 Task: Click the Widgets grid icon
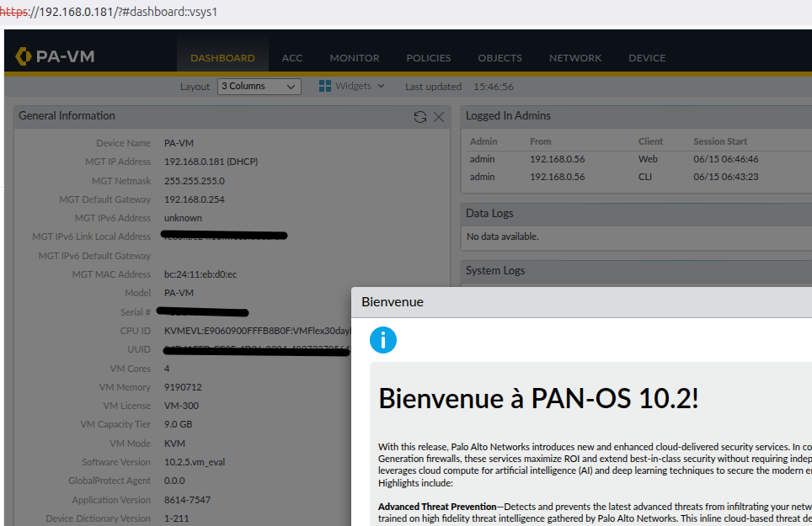point(324,86)
